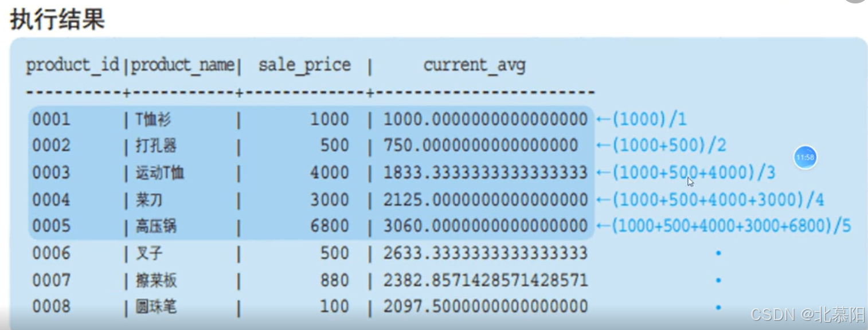
Task: Select the product name 运动T恤
Action: tap(159, 173)
